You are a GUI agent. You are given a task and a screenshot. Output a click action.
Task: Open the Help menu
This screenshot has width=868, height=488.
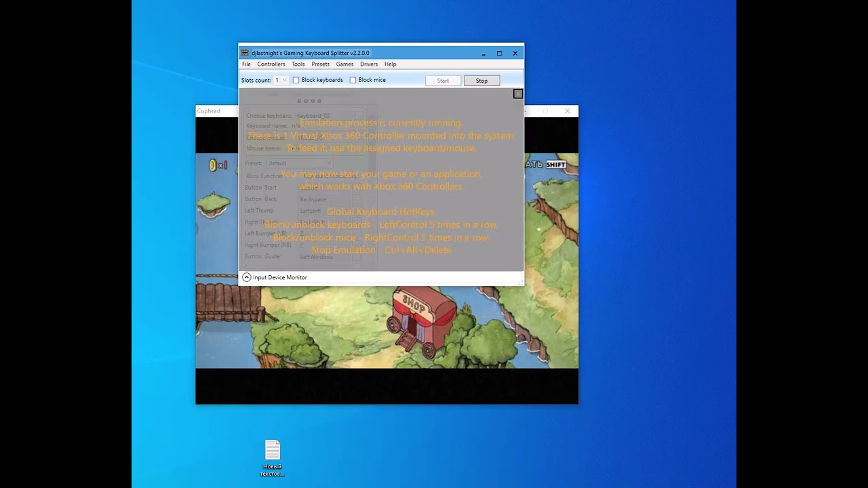(391, 64)
